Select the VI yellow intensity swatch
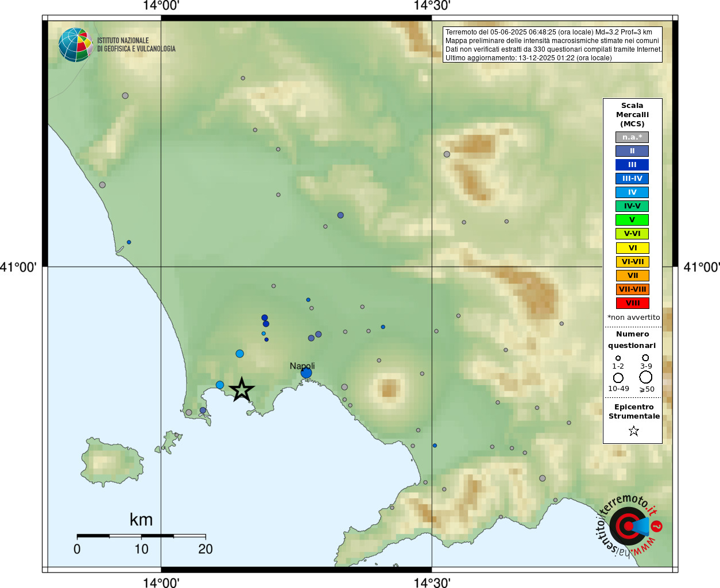This screenshot has height=588, width=720. click(632, 248)
